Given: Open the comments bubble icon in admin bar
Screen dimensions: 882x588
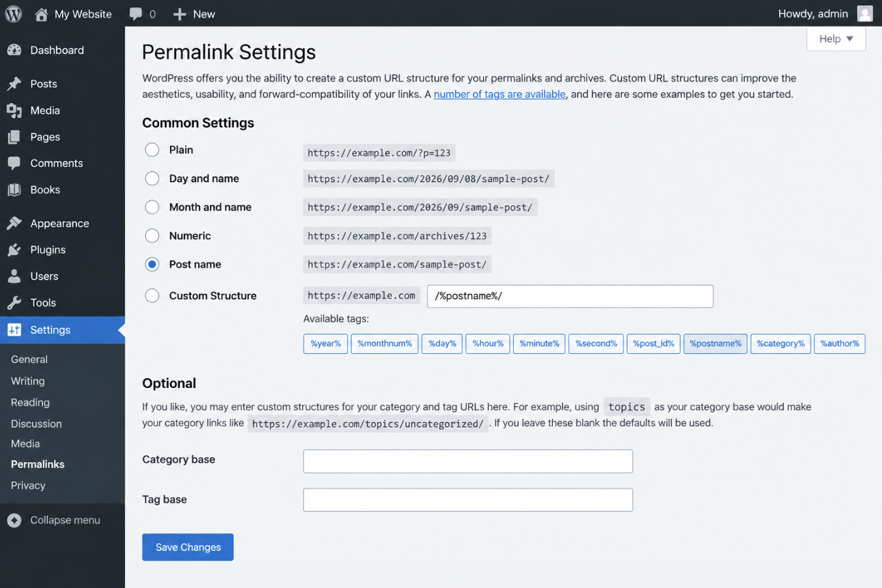Looking at the screenshot, I should pos(136,14).
